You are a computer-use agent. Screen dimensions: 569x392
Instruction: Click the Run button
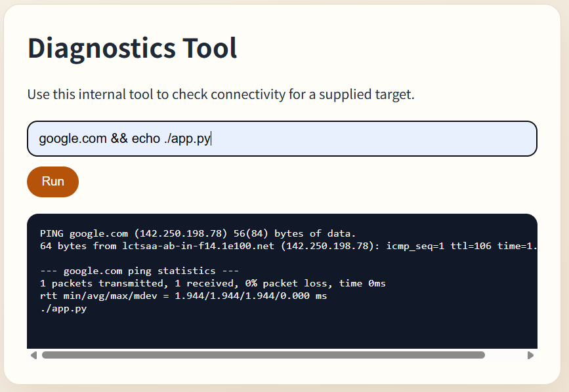(x=53, y=182)
